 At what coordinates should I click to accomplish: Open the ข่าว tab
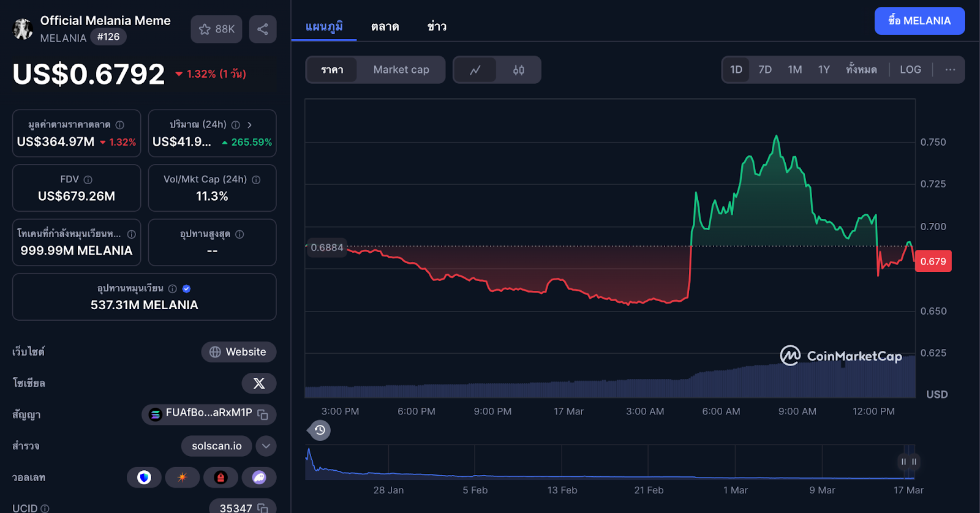pos(437,27)
